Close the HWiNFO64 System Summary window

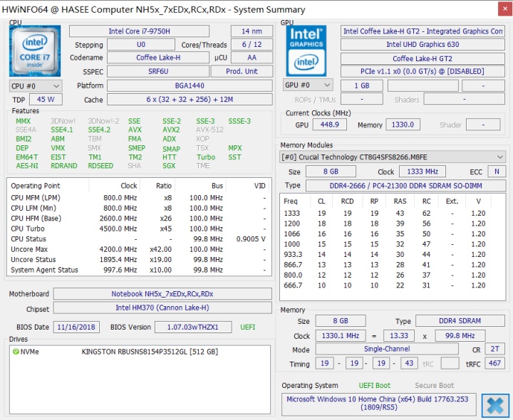pos(505,9)
